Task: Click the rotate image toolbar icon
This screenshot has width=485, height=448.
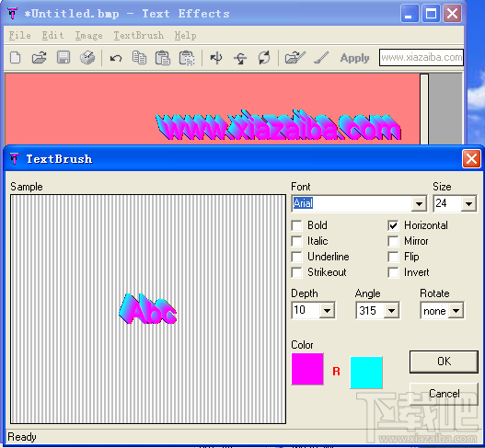Action: [264, 58]
